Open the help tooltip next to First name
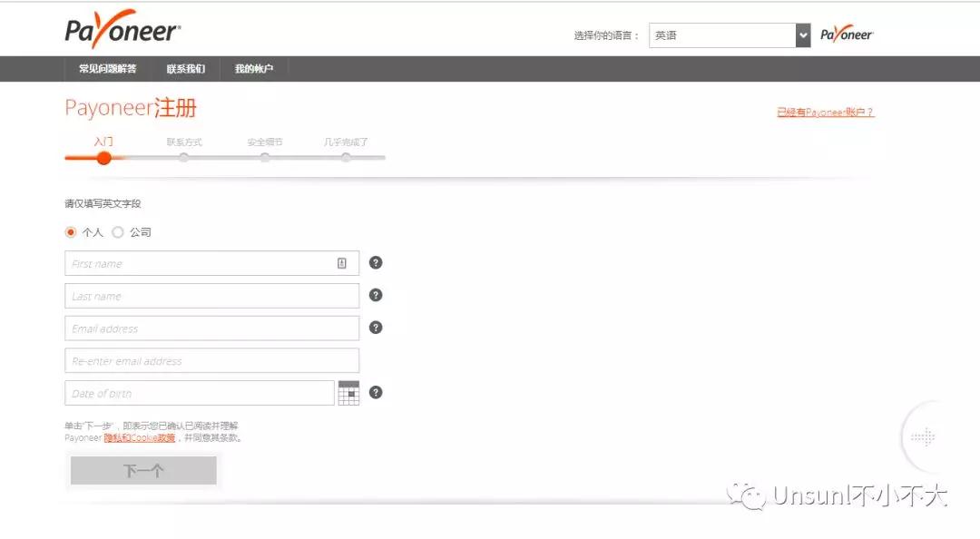Image resolution: width=980 pixels, height=539 pixels. click(x=376, y=262)
